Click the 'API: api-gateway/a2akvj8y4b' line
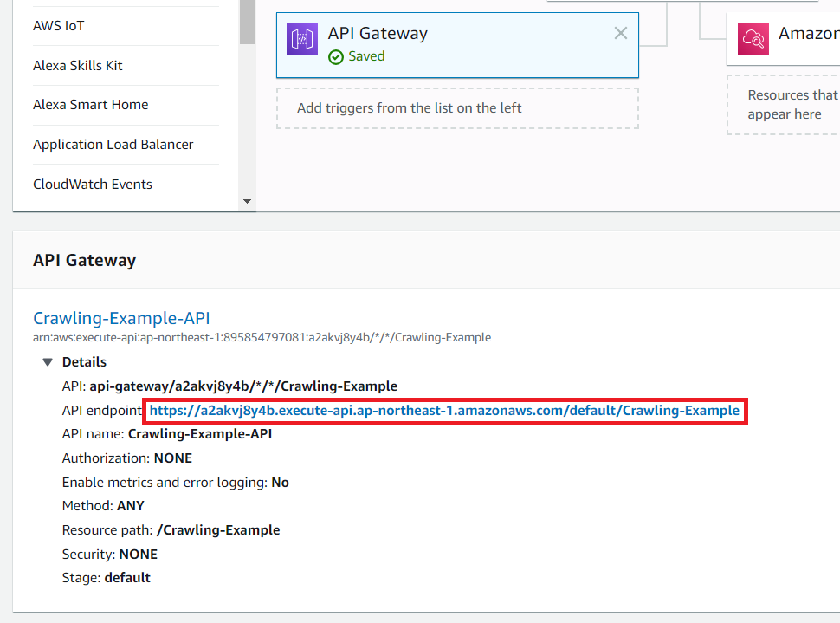This screenshot has height=623, width=840. point(229,386)
